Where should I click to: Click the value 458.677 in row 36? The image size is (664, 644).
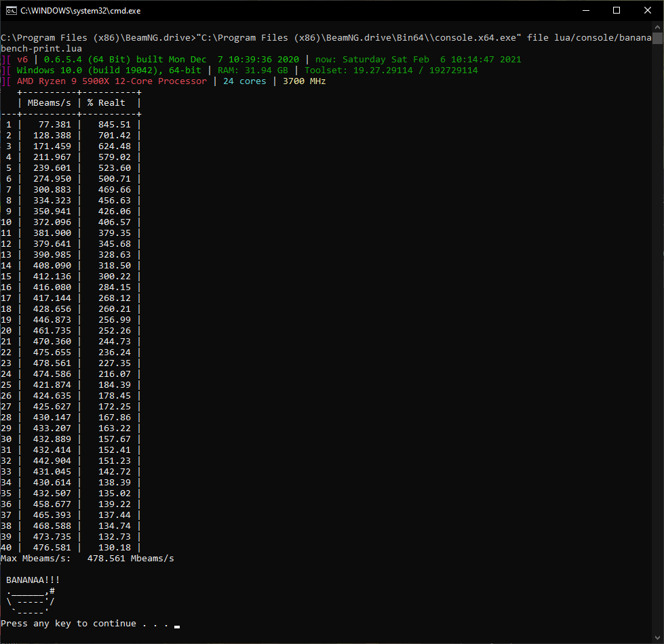tap(52, 504)
